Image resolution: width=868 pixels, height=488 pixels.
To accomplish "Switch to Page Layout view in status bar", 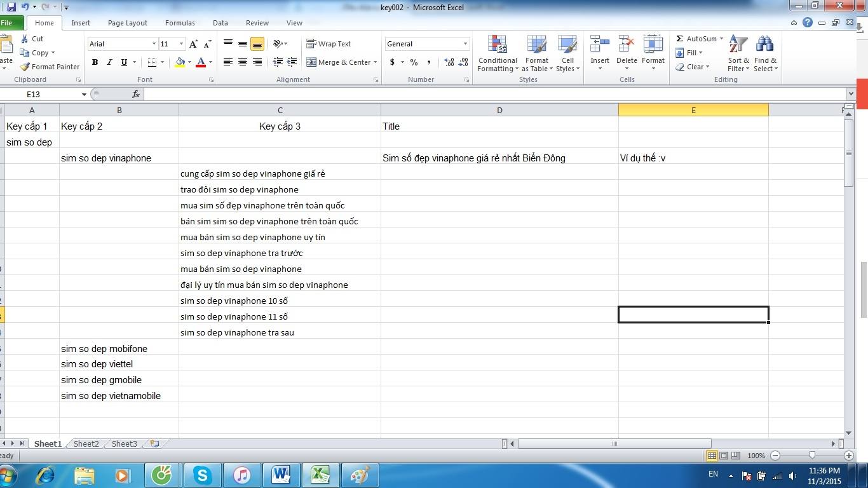I will 724,456.
